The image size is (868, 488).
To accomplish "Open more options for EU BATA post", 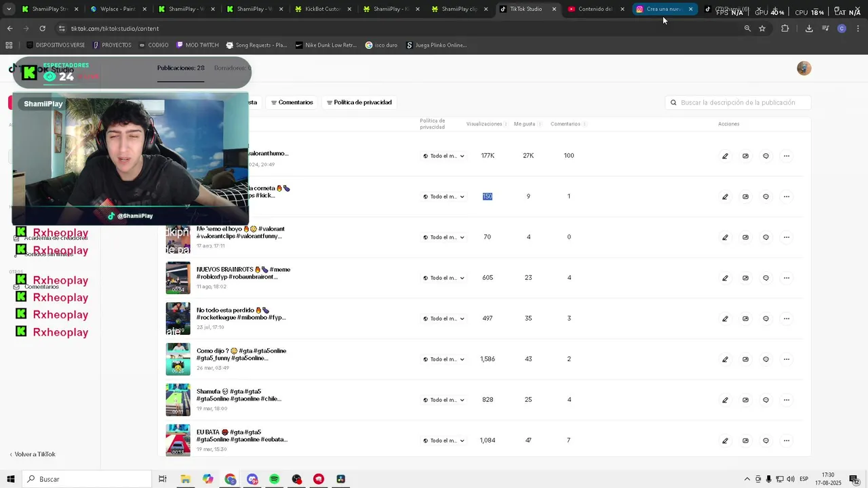I will click(787, 441).
